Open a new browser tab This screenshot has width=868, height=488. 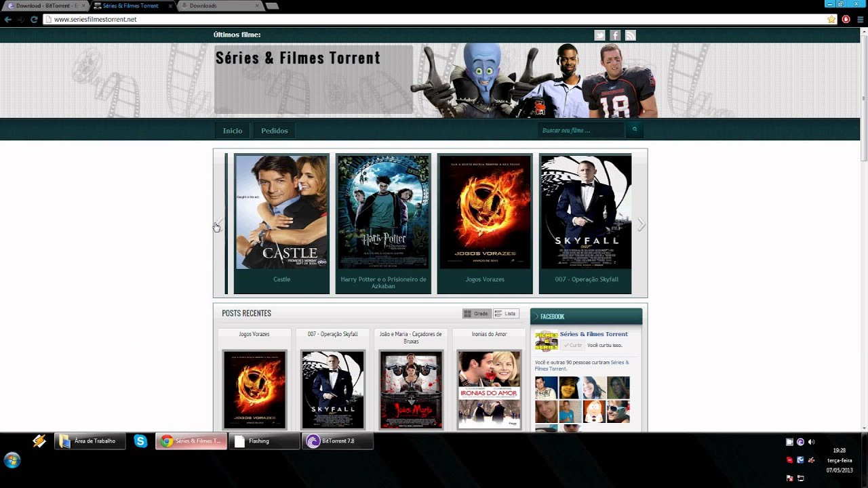[x=272, y=6]
